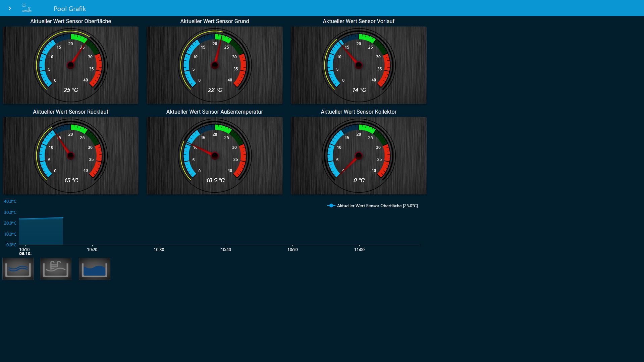Click the Sensor Außentemperatur gauge
644x362 pixels.
215,156
